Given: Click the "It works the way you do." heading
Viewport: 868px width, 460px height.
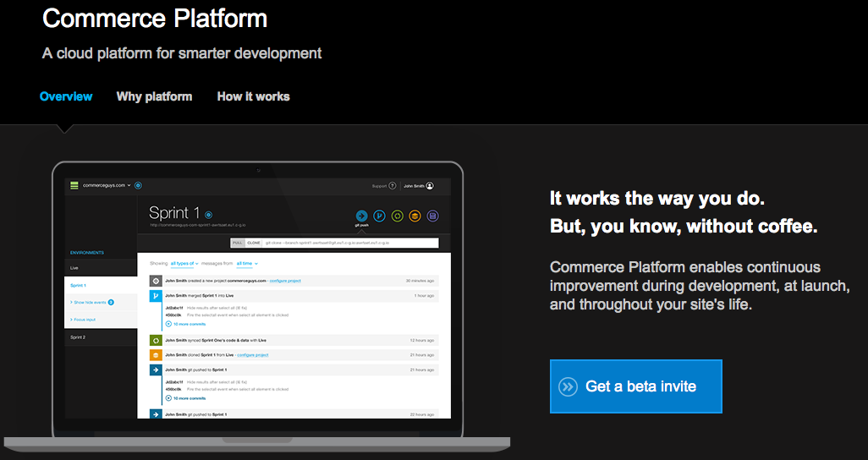Looking at the screenshot, I should point(657,198).
